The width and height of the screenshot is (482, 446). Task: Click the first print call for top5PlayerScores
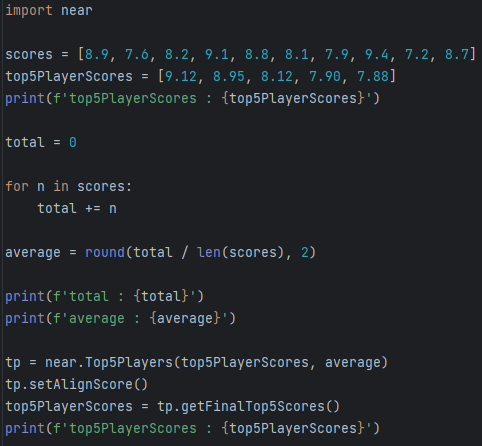[x=192, y=98]
